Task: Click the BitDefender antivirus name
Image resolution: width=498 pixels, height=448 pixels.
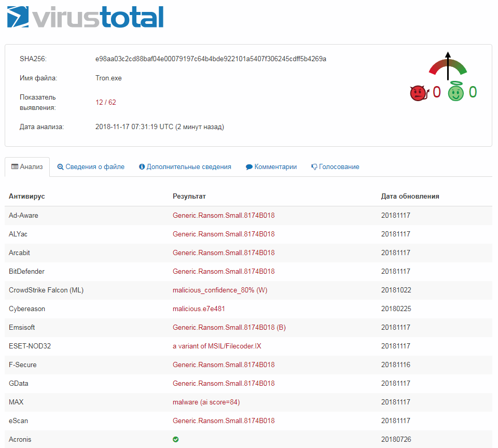Action: click(26, 272)
